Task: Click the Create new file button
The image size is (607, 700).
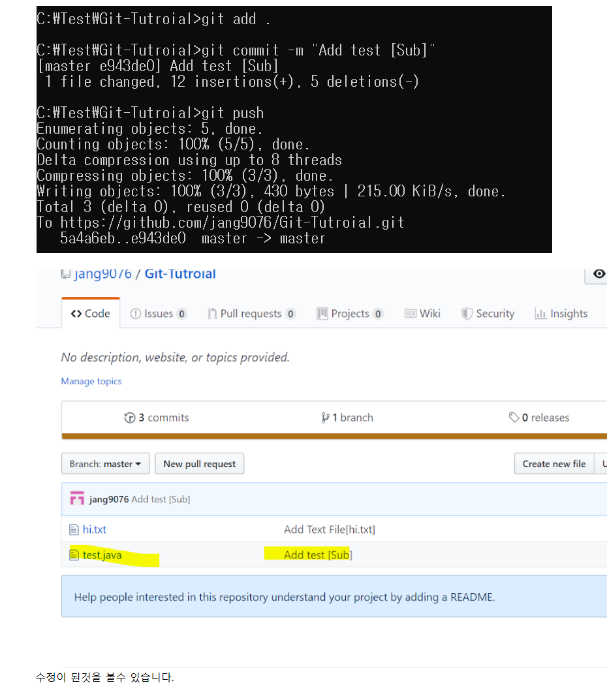Action: 554,464
